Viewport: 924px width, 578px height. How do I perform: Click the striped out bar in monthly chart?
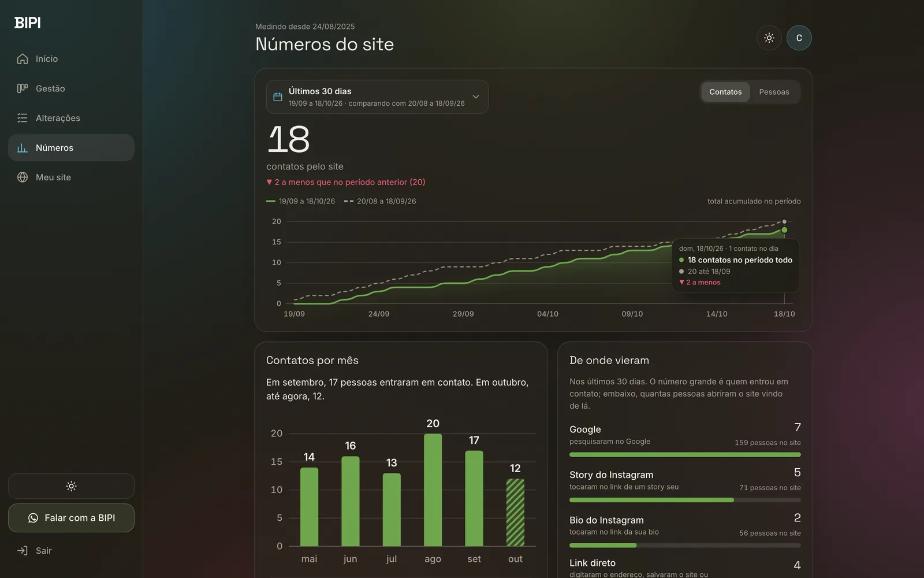[515, 513]
